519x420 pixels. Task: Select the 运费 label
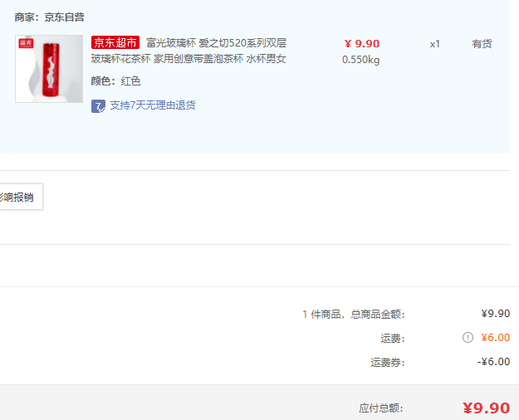(x=393, y=339)
